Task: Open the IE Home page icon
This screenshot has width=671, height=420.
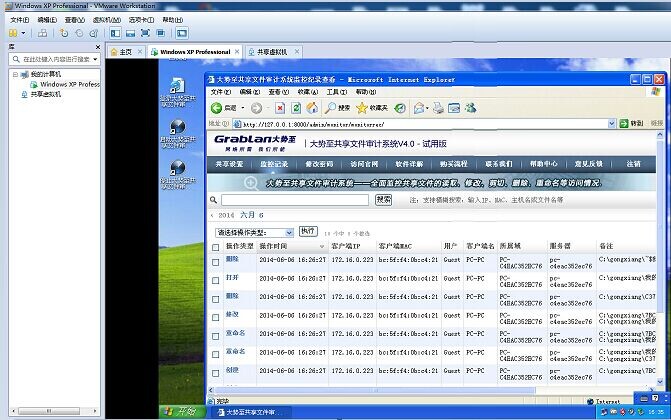Action: click(x=313, y=108)
